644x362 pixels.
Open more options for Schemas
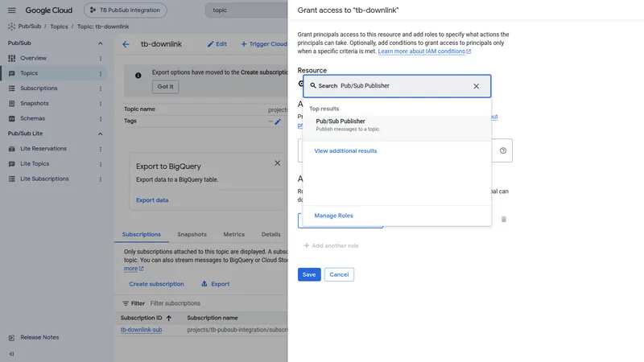coord(101,119)
